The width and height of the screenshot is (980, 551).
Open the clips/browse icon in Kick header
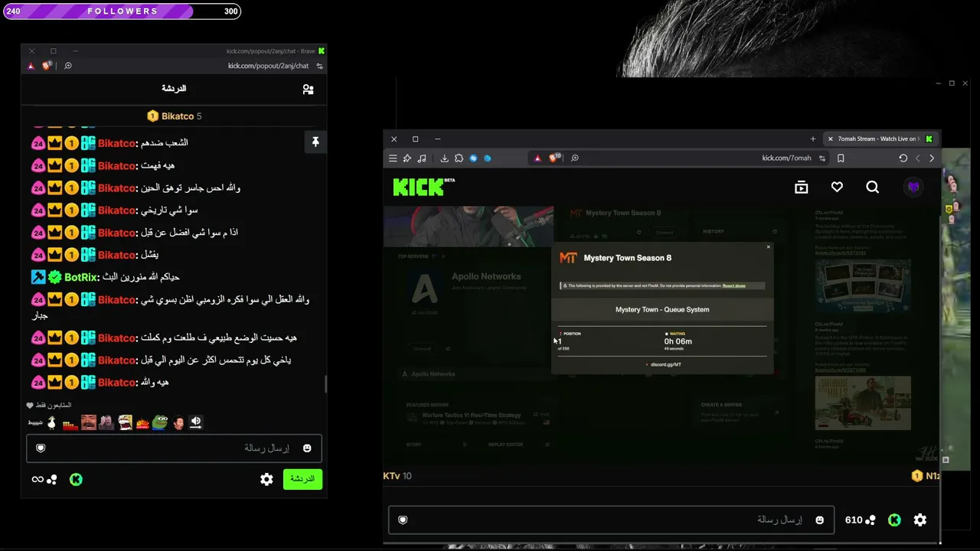tap(801, 187)
